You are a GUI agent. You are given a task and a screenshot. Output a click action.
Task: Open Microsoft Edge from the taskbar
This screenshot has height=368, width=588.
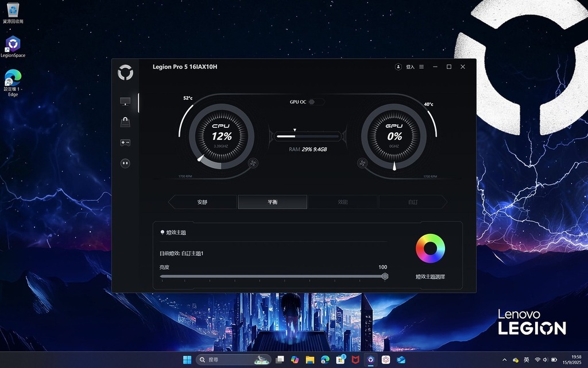(x=325, y=360)
